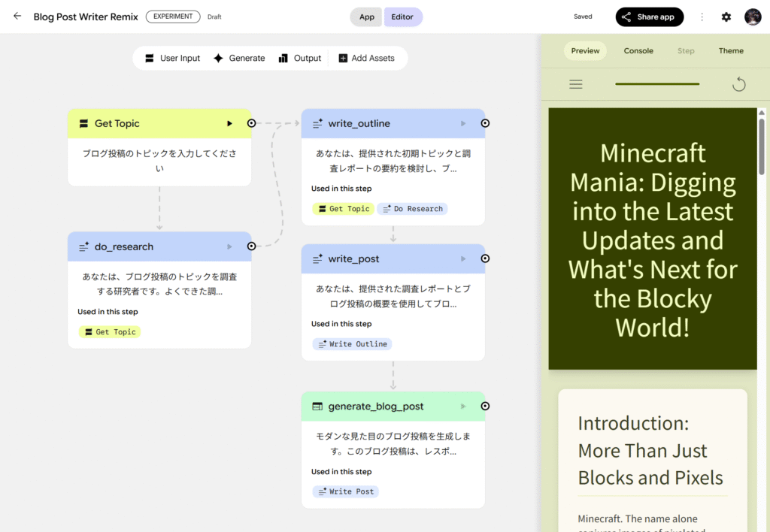Switch to App view toggle

point(366,17)
